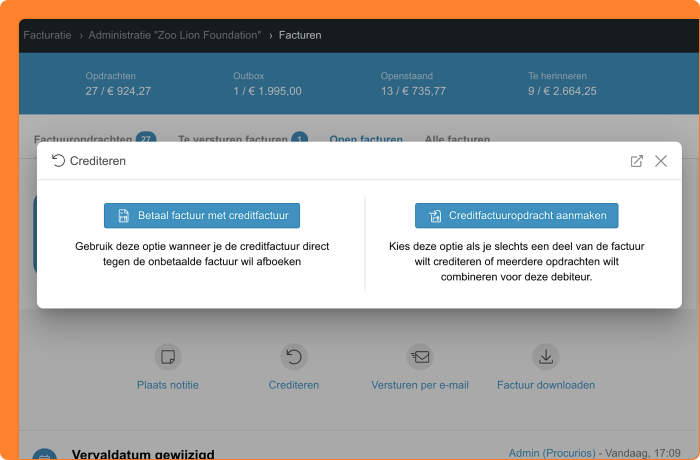The image size is (700, 460).
Task: Close the Crediteren dialog
Action: (661, 161)
